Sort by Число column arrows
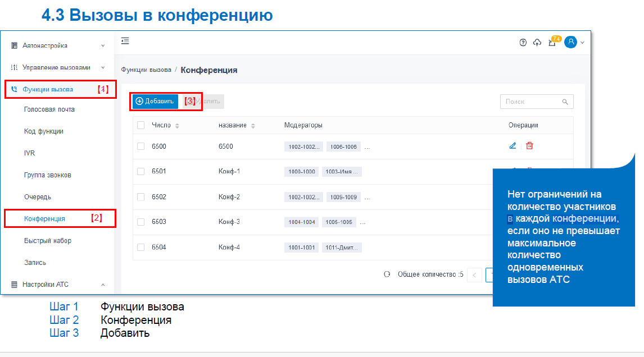The image size is (644, 357). pos(177,126)
